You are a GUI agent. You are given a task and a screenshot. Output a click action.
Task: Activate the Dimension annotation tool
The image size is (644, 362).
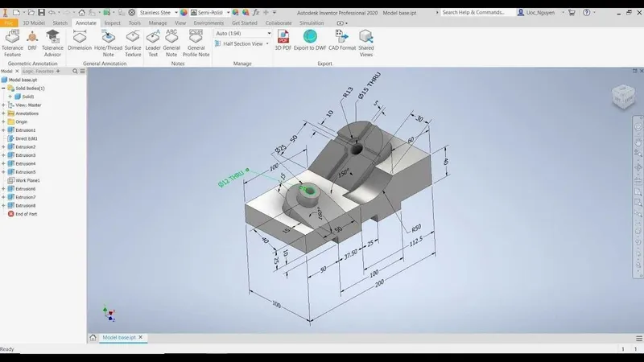[80, 40]
